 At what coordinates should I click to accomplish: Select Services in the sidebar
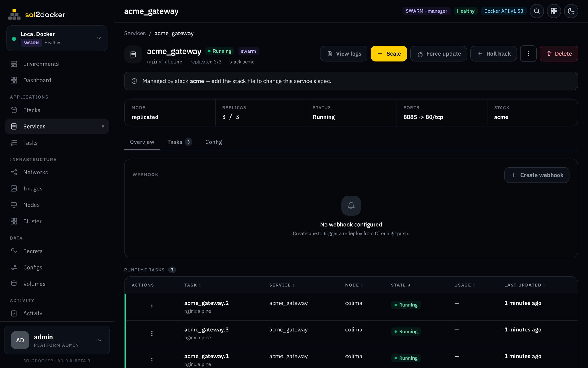tap(57, 126)
